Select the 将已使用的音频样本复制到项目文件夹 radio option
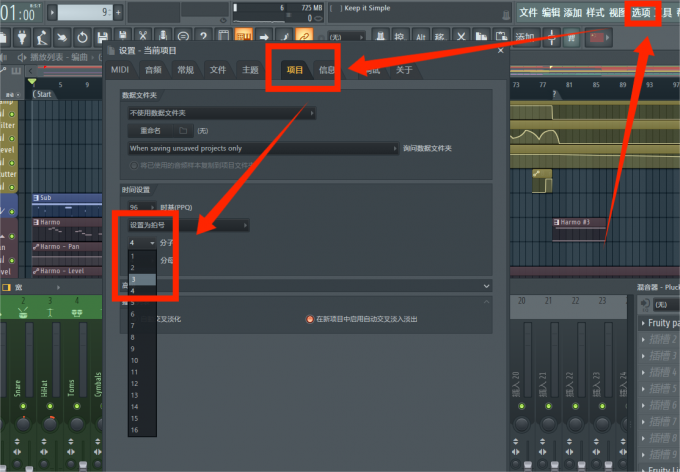Image resolution: width=680 pixels, height=472 pixels. [x=134, y=165]
